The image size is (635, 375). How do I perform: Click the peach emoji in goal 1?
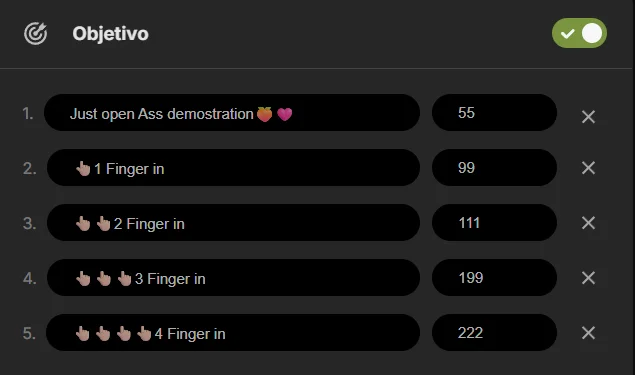coord(264,114)
